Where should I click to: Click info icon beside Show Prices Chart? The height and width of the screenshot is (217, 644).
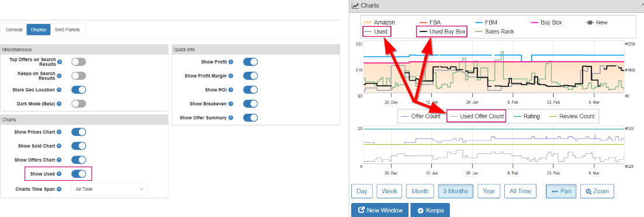pyautogui.click(x=60, y=132)
